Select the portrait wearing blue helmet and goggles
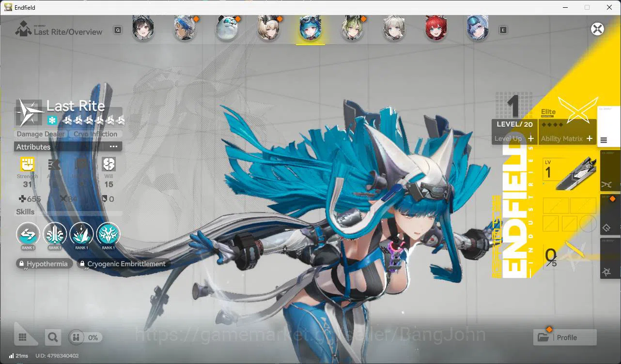Screen dimensions: 621x364 pos(478,28)
